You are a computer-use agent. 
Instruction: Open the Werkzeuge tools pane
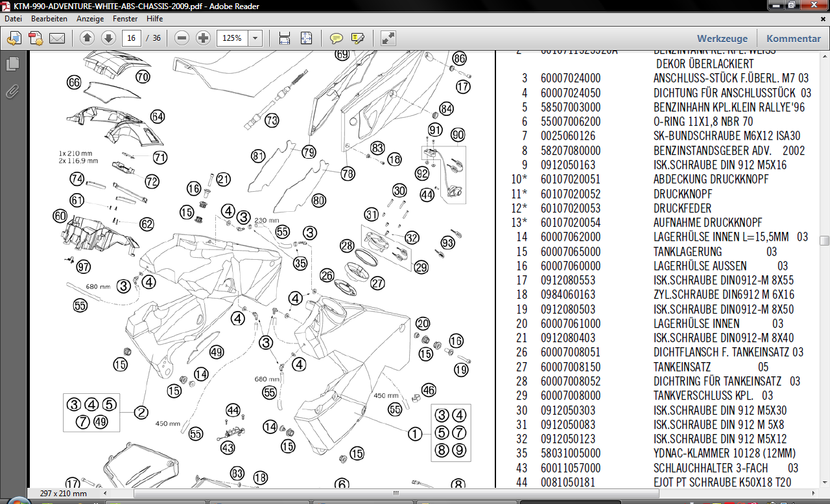pyautogui.click(x=722, y=38)
